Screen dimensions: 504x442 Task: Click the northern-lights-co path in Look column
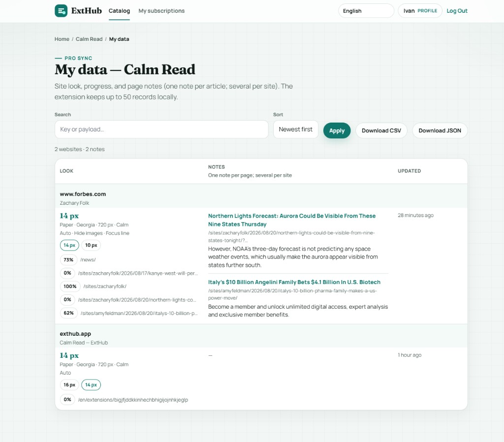click(x=137, y=300)
